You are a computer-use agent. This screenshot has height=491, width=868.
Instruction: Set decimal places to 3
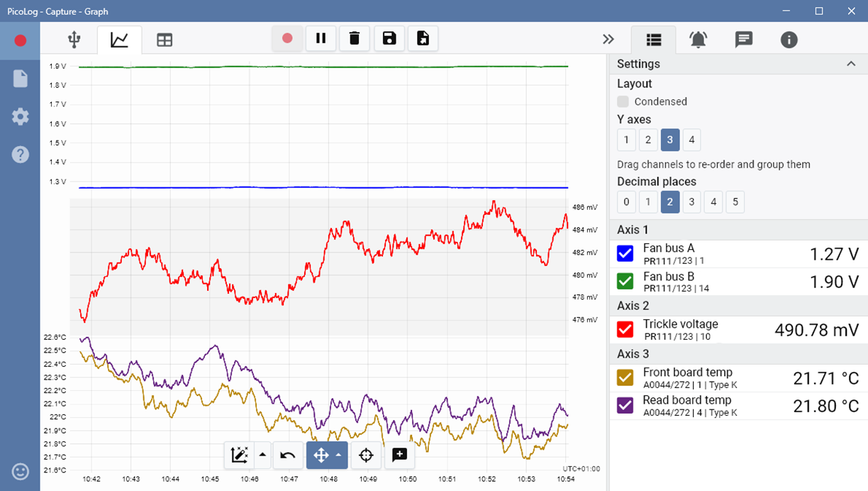691,202
